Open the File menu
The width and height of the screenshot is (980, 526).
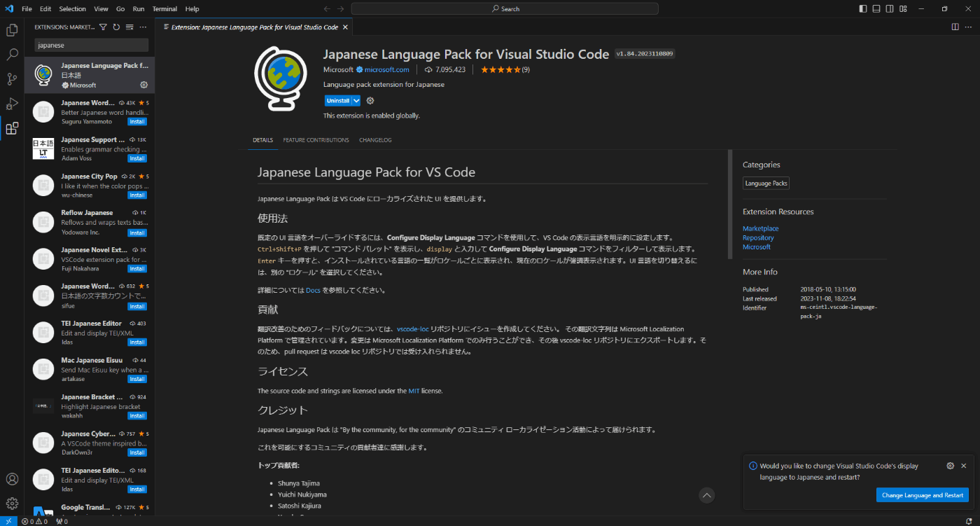pos(27,9)
